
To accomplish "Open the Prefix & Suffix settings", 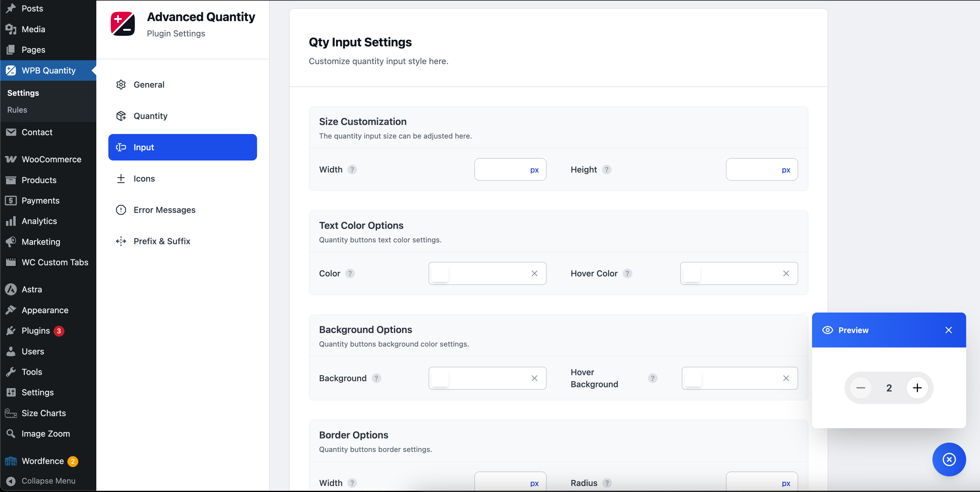I will [x=162, y=241].
